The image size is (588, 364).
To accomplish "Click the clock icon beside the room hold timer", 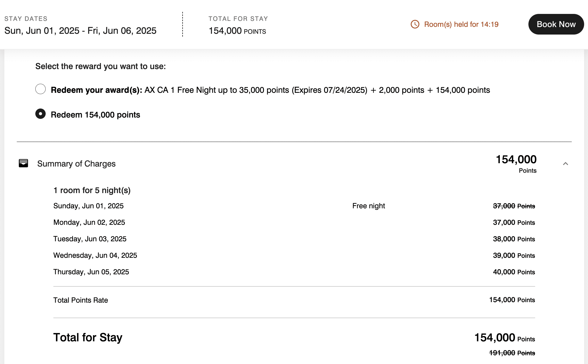I will tap(415, 24).
